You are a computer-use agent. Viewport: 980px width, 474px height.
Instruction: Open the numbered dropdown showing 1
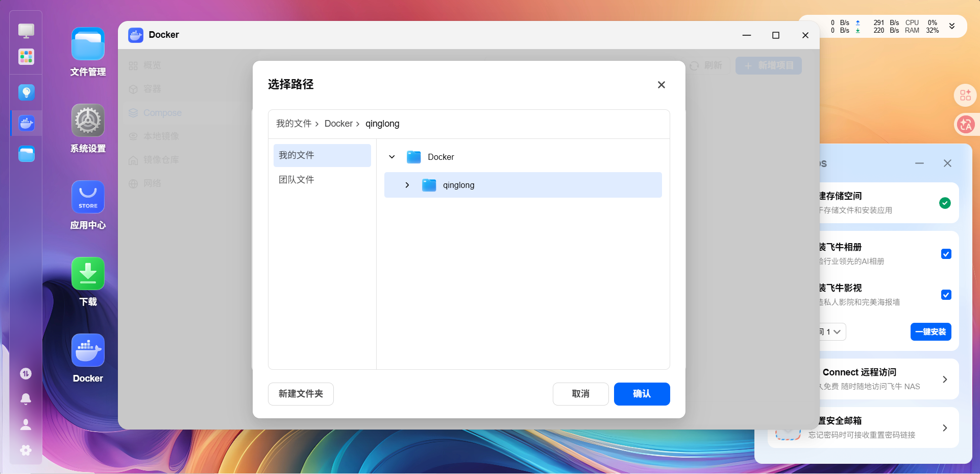point(832,332)
